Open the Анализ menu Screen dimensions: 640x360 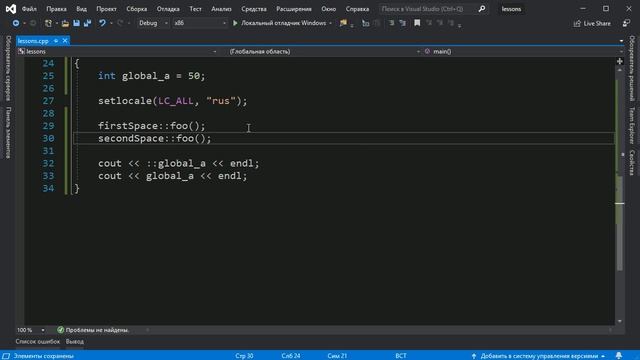221,9
